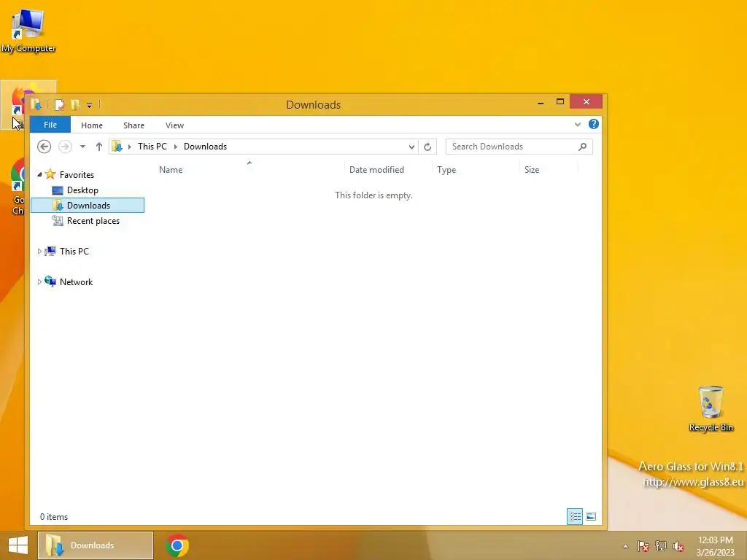
Task: Refresh the Downloads folder
Action: (427, 147)
